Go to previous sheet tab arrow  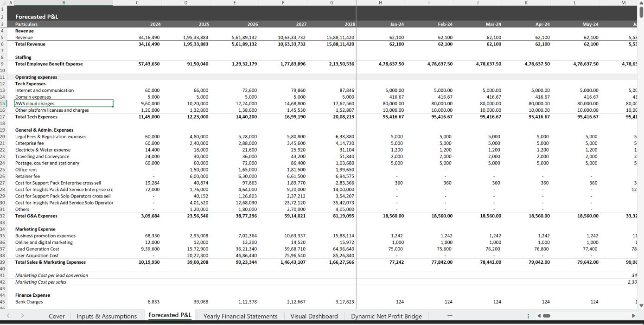[8, 316]
